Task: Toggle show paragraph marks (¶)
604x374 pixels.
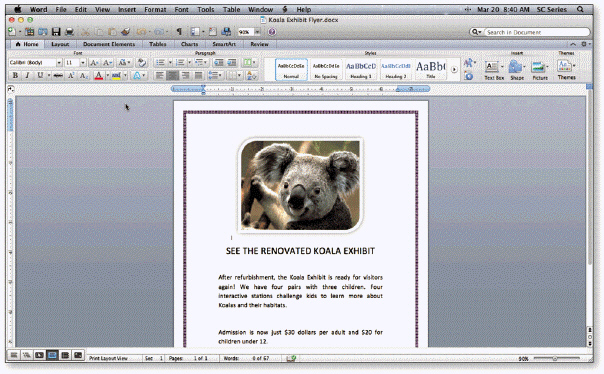Action: pyautogui.click(x=179, y=32)
